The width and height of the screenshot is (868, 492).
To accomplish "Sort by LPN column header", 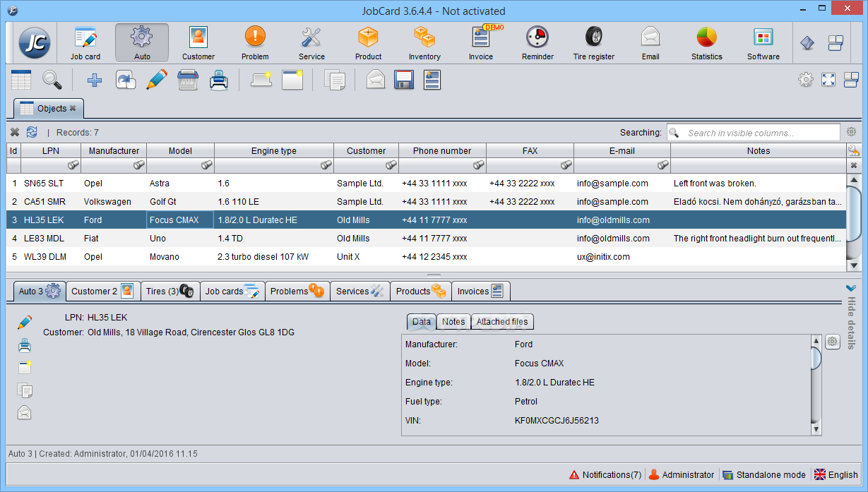I will pyautogui.click(x=51, y=150).
